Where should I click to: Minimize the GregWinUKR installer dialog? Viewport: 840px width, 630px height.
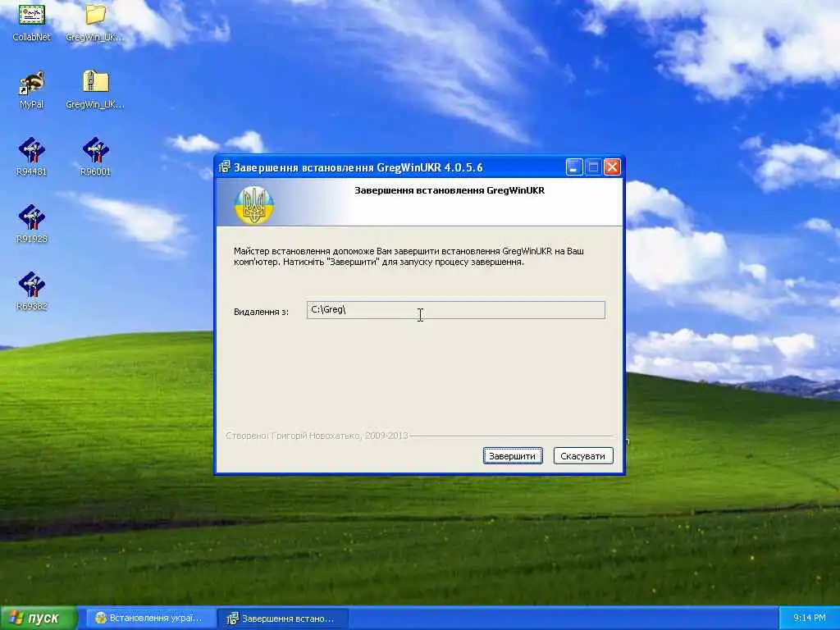573,167
